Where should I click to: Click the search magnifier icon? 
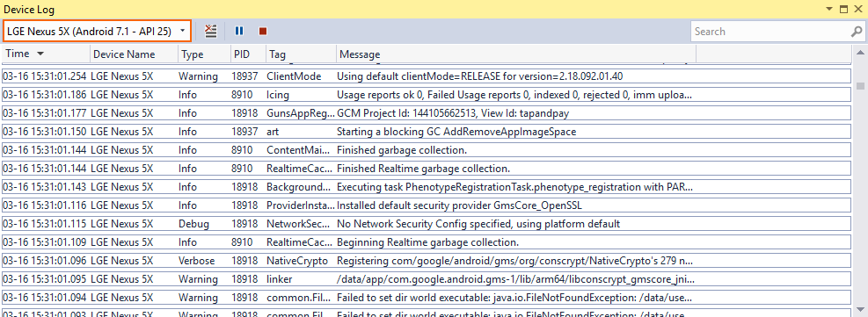tap(856, 32)
